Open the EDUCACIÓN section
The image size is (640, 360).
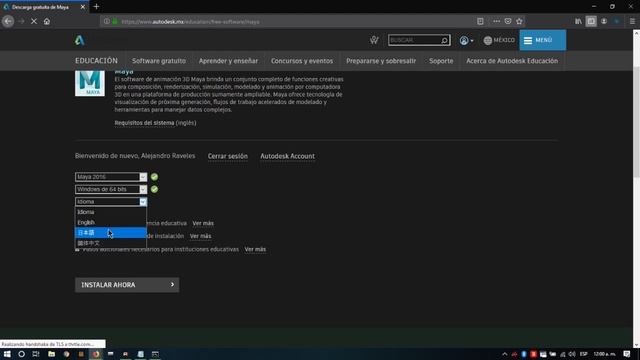96,61
